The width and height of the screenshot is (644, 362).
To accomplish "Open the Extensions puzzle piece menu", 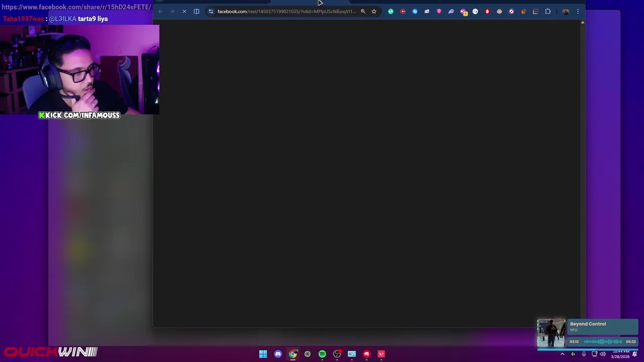I will pos(548,11).
